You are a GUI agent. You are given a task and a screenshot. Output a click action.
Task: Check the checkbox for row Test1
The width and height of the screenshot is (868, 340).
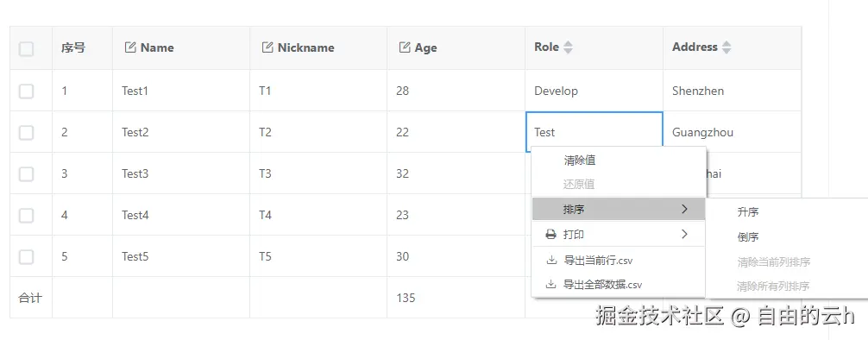pos(26,91)
